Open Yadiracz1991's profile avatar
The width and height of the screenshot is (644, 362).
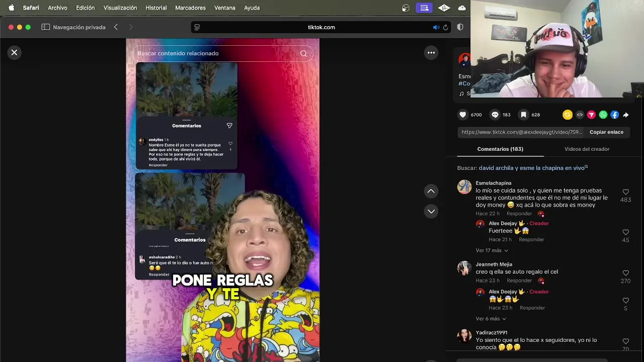[x=464, y=336]
